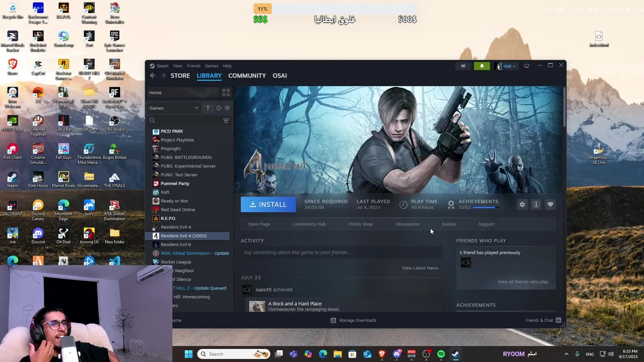Open THE FINALS desktop shortcut
The width and height of the screenshot is (644, 362).
point(114,179)
